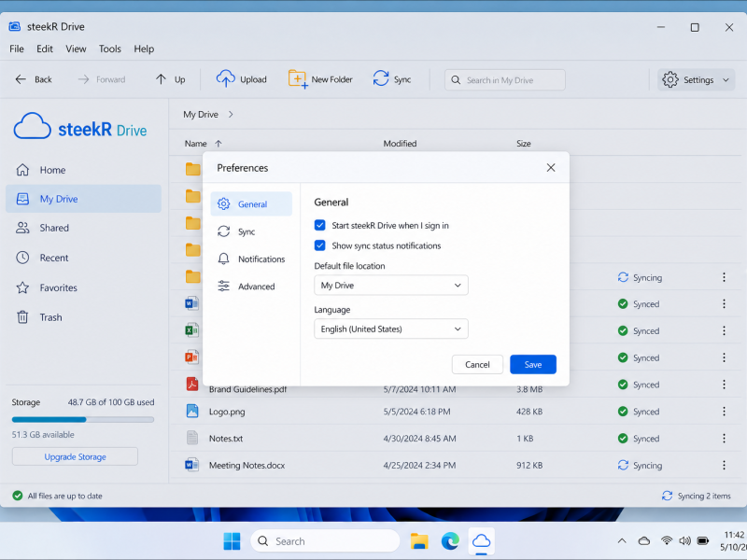Click the Windows Start button
The height and width of the screenshot is (560, 747).
[x=232, y=541]
